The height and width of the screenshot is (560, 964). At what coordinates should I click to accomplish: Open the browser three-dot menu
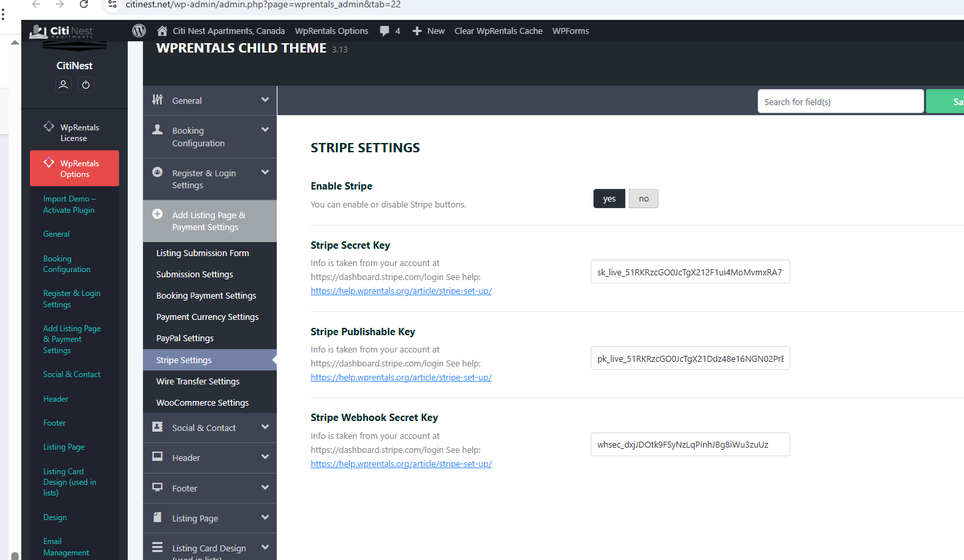click(x=3, y=14)
